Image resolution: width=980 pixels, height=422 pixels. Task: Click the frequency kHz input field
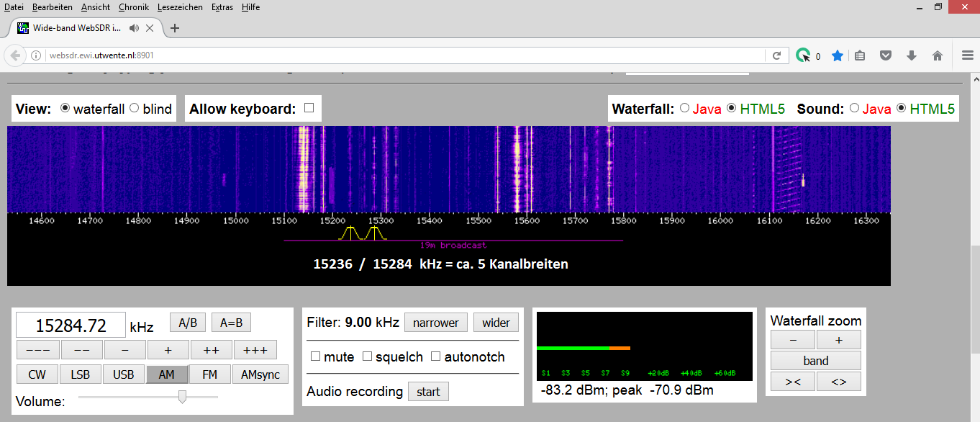click(x=71, y=326)
